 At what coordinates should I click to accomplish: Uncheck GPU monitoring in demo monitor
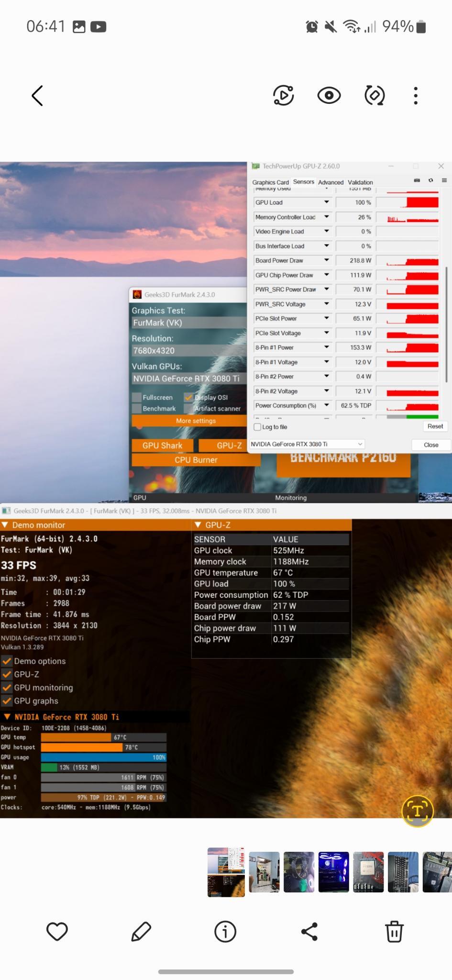click(7, 688)
